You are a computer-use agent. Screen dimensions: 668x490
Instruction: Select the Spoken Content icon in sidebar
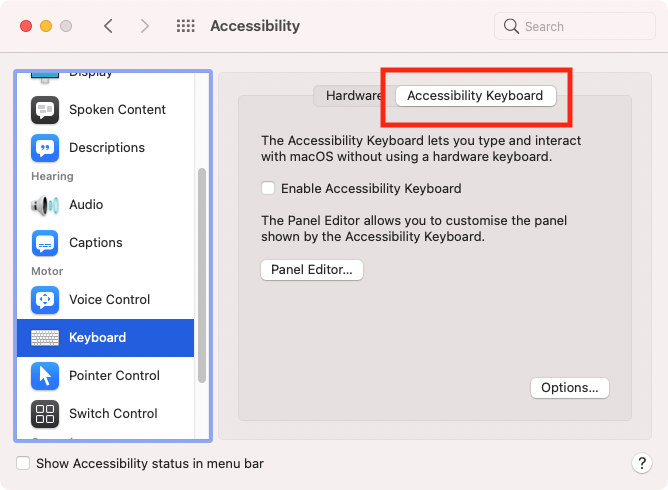45,110
